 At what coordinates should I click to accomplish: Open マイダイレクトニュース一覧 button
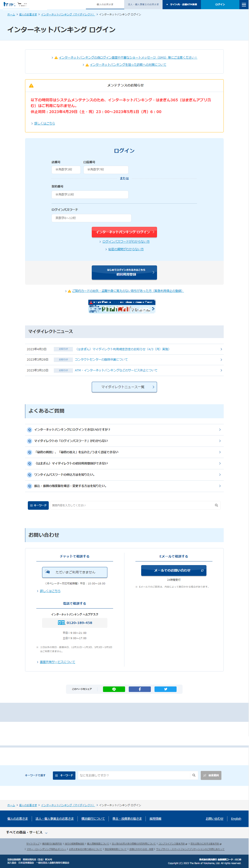[124, 387]
